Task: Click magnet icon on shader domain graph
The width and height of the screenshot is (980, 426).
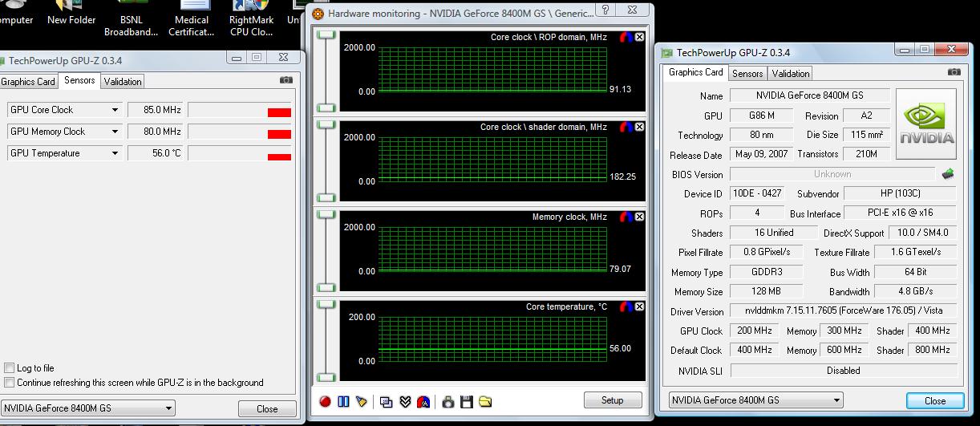Action: (x=627, y=127)
